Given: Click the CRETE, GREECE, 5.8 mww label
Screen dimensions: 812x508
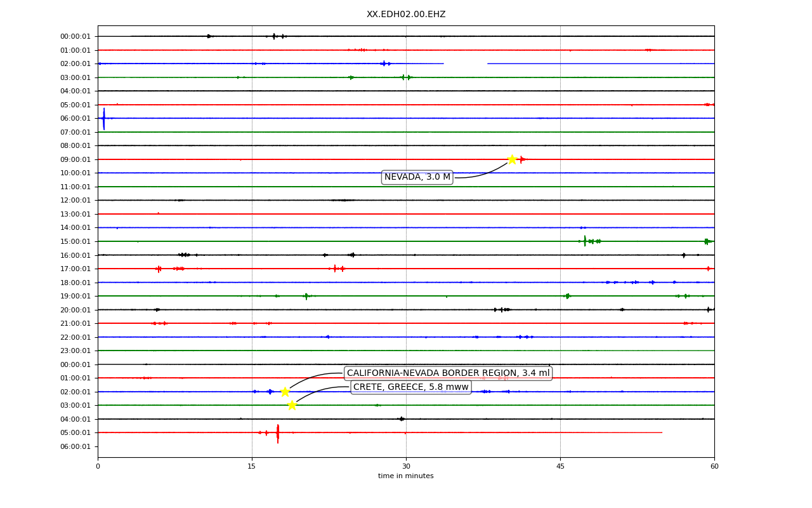Looking at the screenshot, I should point(410,387).
